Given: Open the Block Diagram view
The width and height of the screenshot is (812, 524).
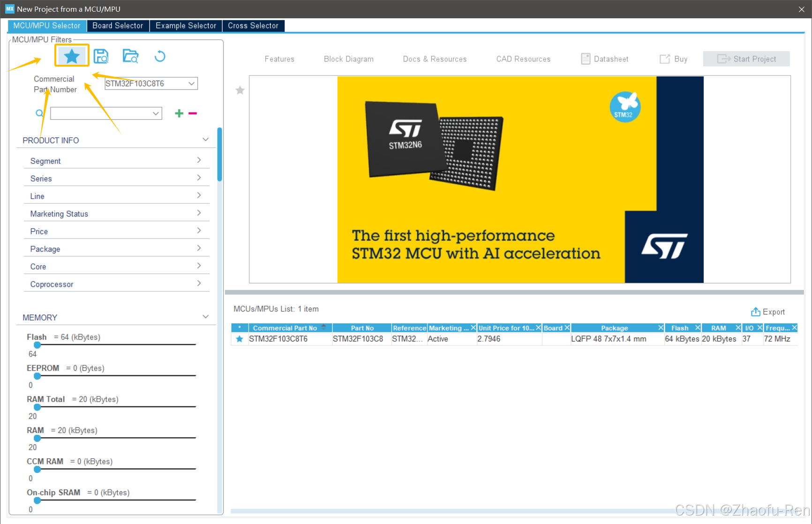Looking at the screenshot, I should [349, 59].
